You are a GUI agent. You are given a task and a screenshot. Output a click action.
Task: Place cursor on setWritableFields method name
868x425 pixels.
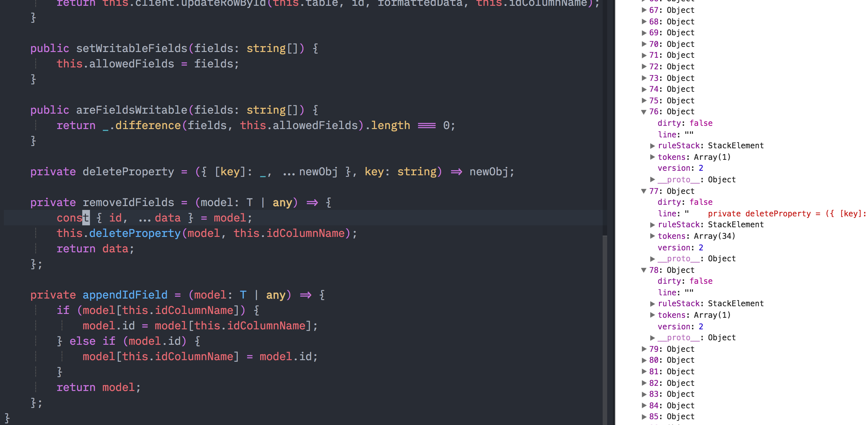[x=131, y=48]
